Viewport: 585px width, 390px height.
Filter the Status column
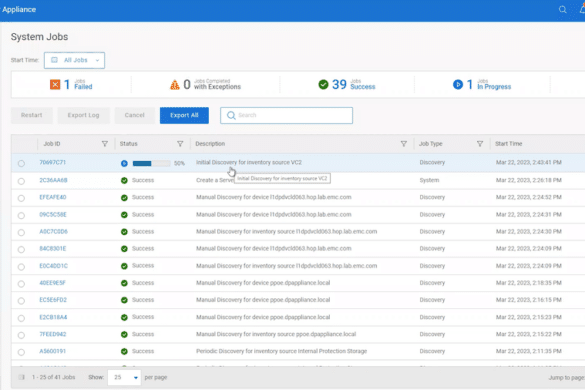coord(180,144)
